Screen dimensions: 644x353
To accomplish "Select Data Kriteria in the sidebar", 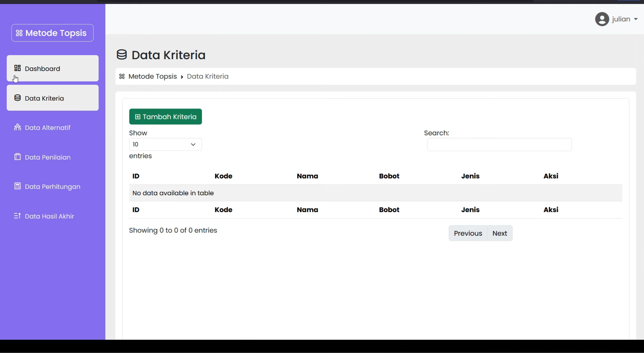I will click(x=52, y=98).
